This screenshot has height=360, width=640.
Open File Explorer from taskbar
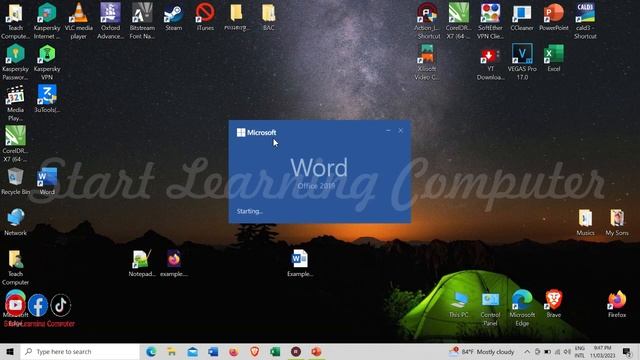172,351
